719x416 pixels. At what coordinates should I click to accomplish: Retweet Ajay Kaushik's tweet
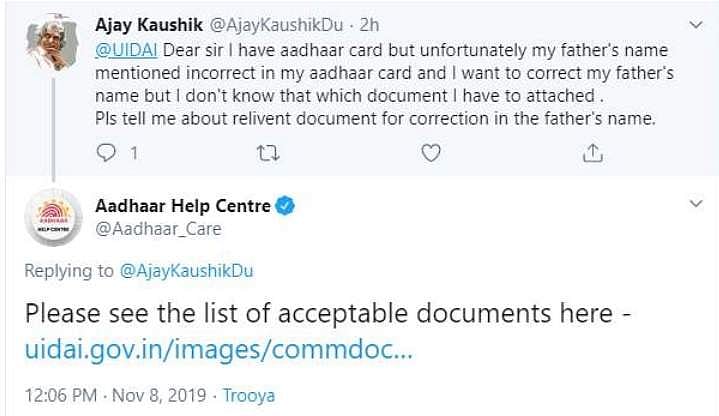268,153
